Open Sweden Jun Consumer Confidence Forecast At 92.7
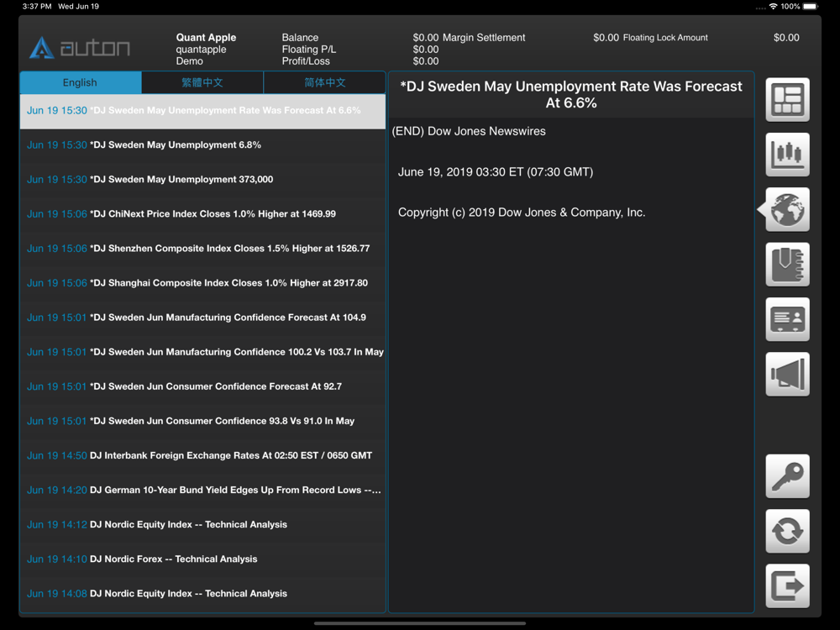The width and height of the screenshot is (840, 630). [x=202, y=386]
